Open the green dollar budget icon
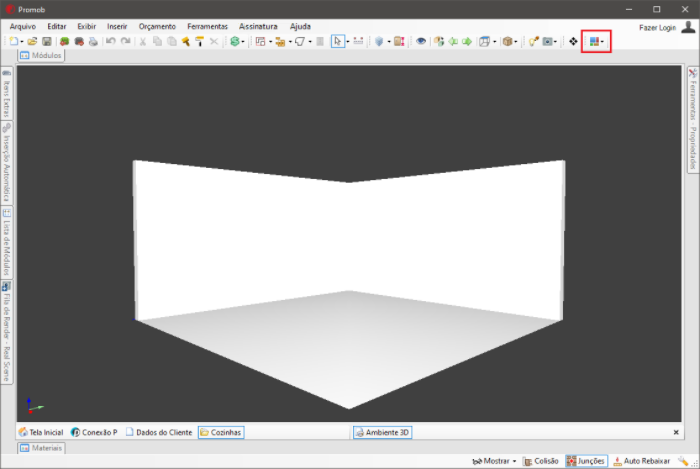This screenshot has width=700, height=469. coord(235,42)
